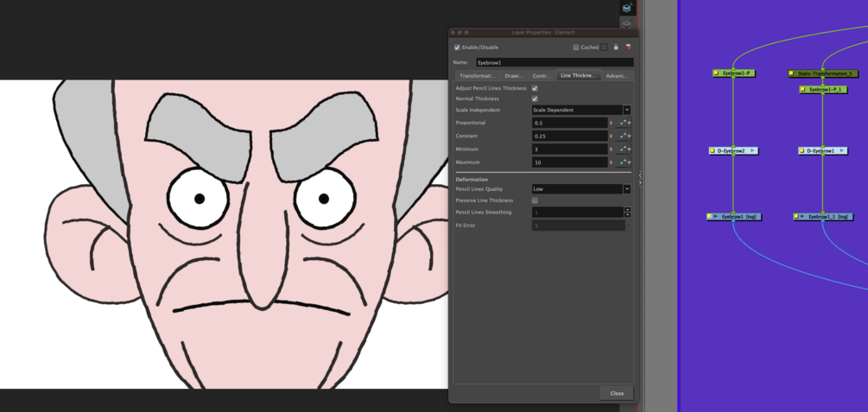Click the Close button in Layer Properties

(617, 393)
